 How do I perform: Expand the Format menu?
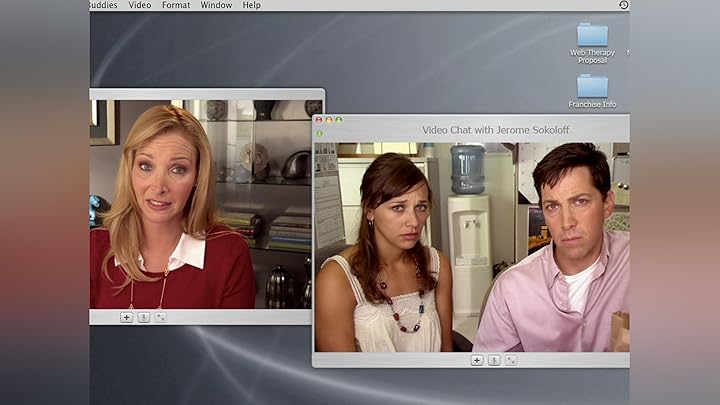(176, 5)
